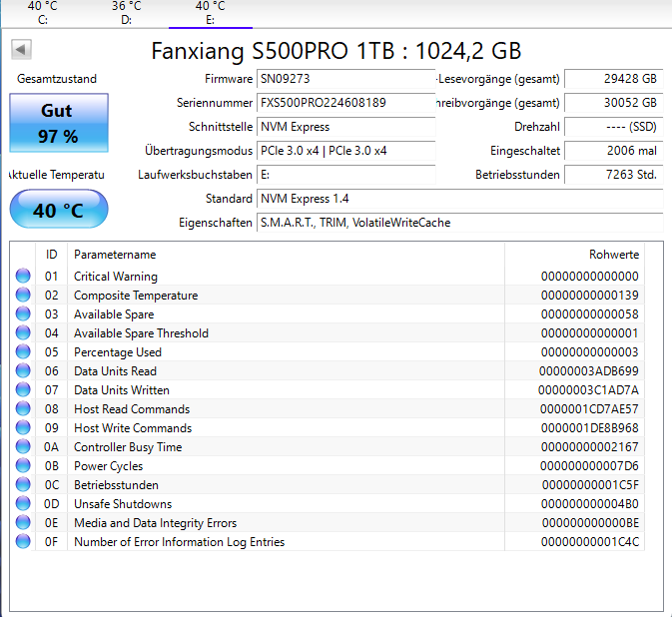This screenshot has width=672, height=617.
Task: Select the Critical Warning parameter name
Action: [x=116, y=277]
